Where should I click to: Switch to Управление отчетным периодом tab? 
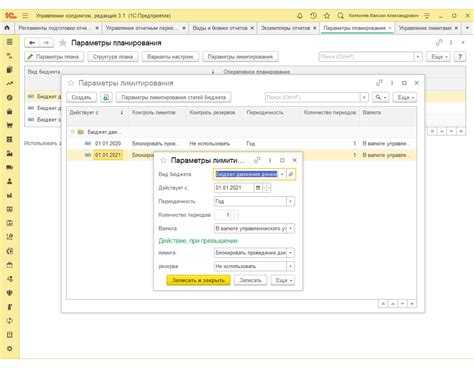point(141,28)
